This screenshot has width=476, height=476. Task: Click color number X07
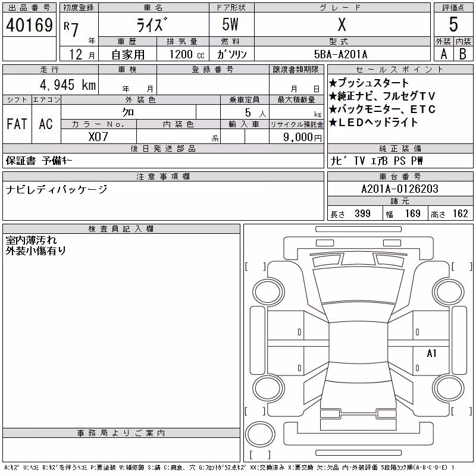click(98, 137)
